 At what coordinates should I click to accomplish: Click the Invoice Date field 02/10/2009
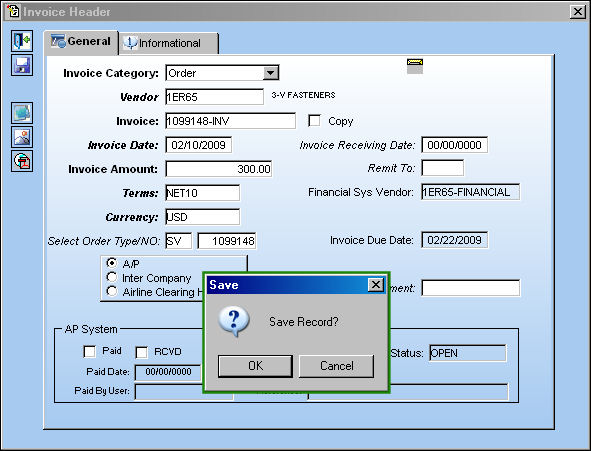[199, 145]
